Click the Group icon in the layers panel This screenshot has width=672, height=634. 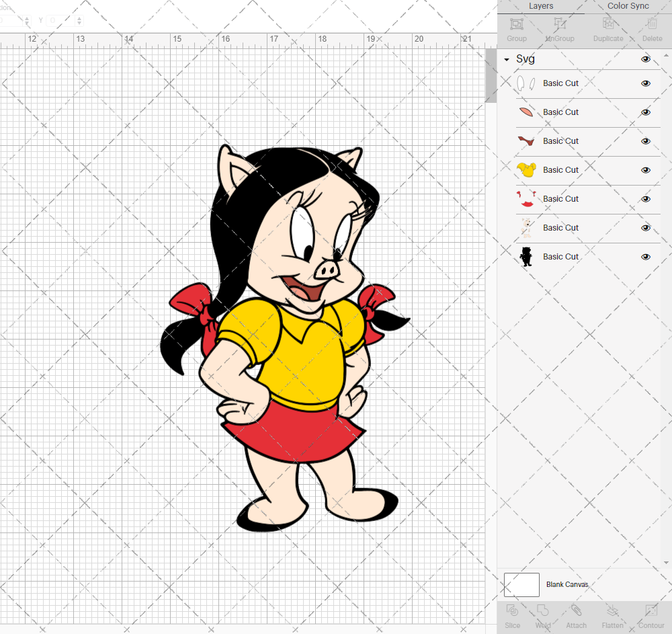click(x=516, y=24)
